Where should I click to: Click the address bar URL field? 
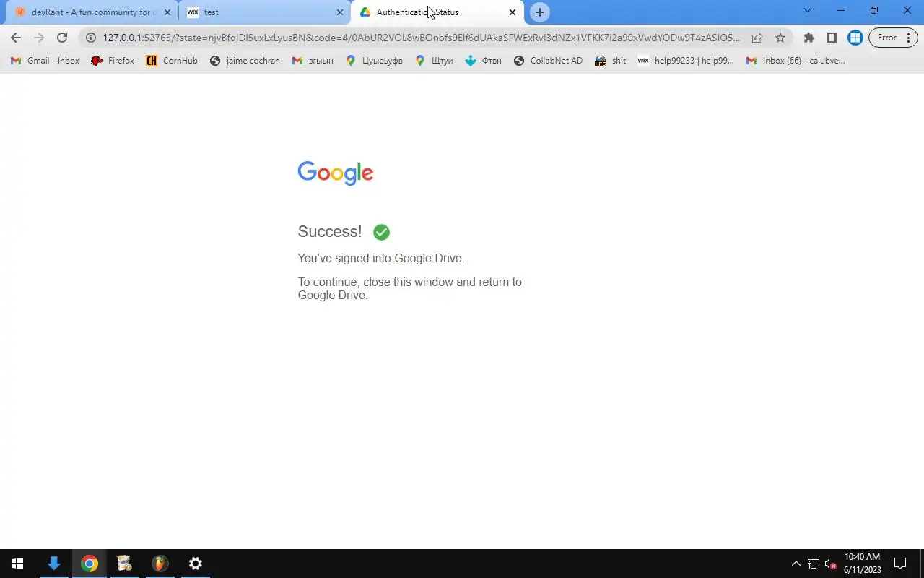click(x=422, y=38)
